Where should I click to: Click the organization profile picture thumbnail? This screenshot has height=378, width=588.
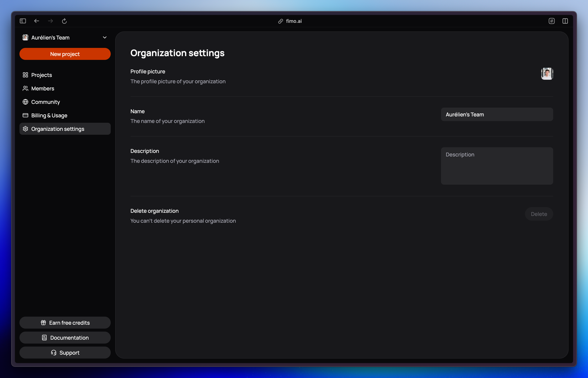pyautogui.click(x=547, y=74)
